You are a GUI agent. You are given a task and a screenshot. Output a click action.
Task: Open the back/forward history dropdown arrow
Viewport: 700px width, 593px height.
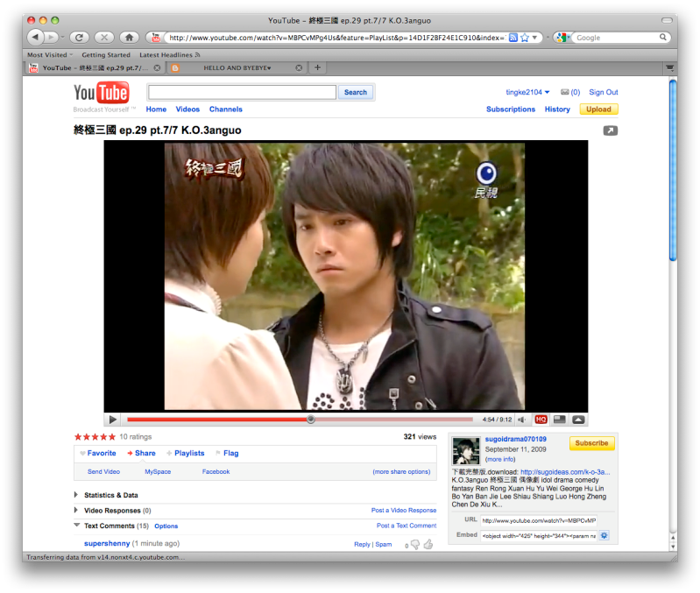pyautogui.click(x=62, y=38)
